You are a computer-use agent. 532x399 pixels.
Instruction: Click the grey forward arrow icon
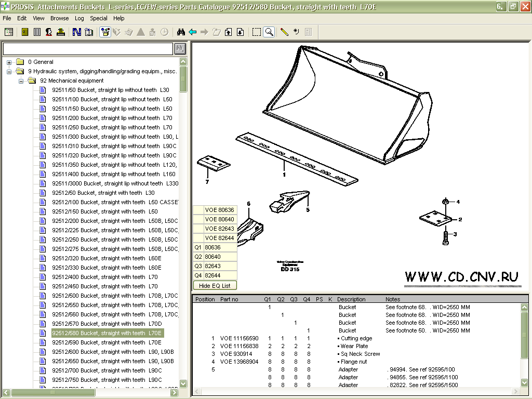204,32
